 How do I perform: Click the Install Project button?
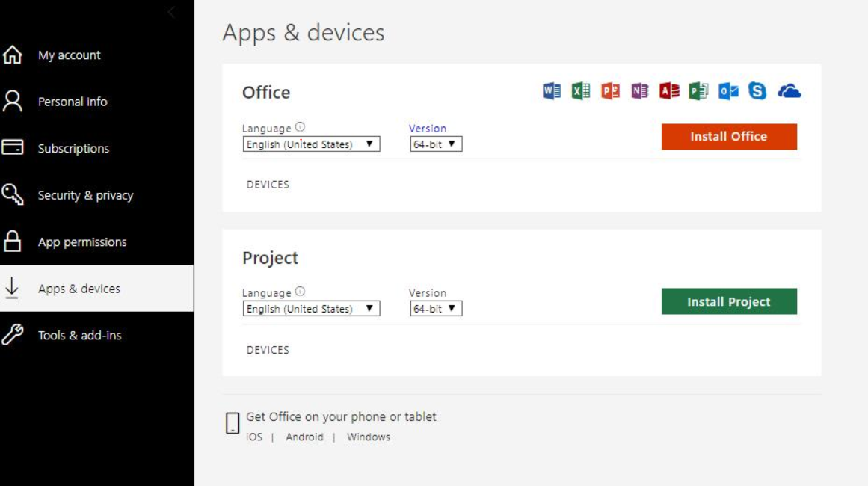(729, 301)
